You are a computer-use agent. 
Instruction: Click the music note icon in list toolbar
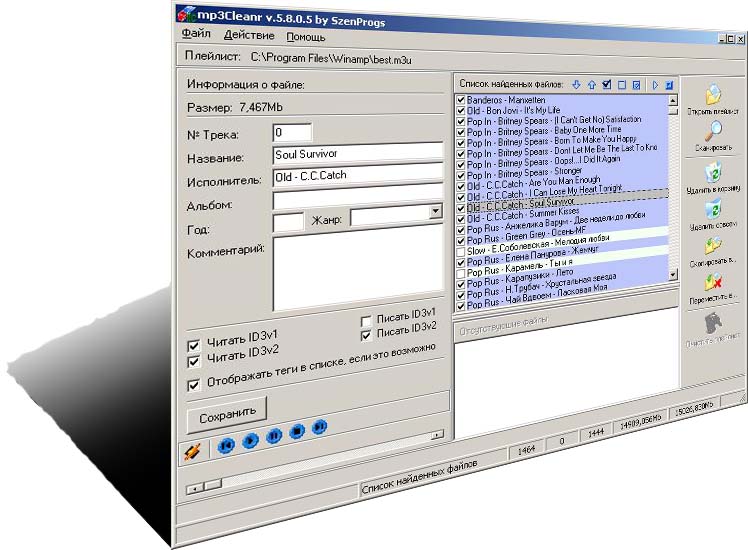coord(669,85)
